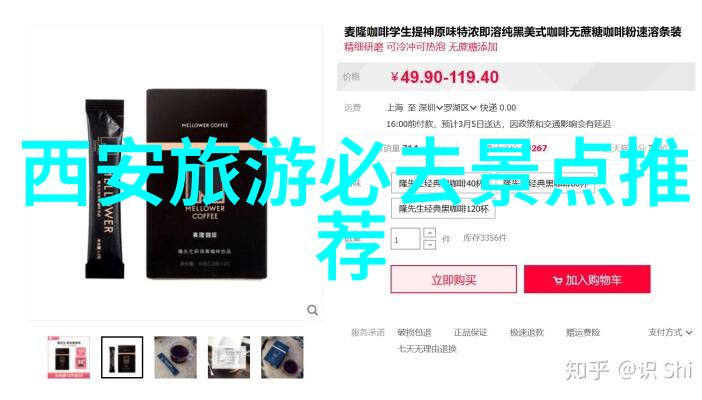Select the last thumbnail with blue box
This screenshot has height=400, width=702.
coord(282,357)
